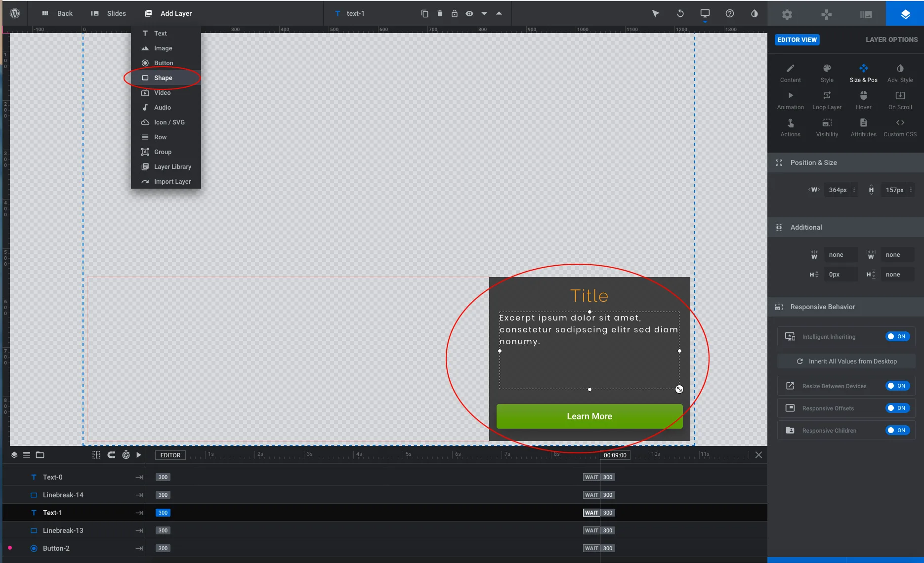Open the Actions settings
The height and width of the screenshot is (563, 924).
tap(790, 127)
